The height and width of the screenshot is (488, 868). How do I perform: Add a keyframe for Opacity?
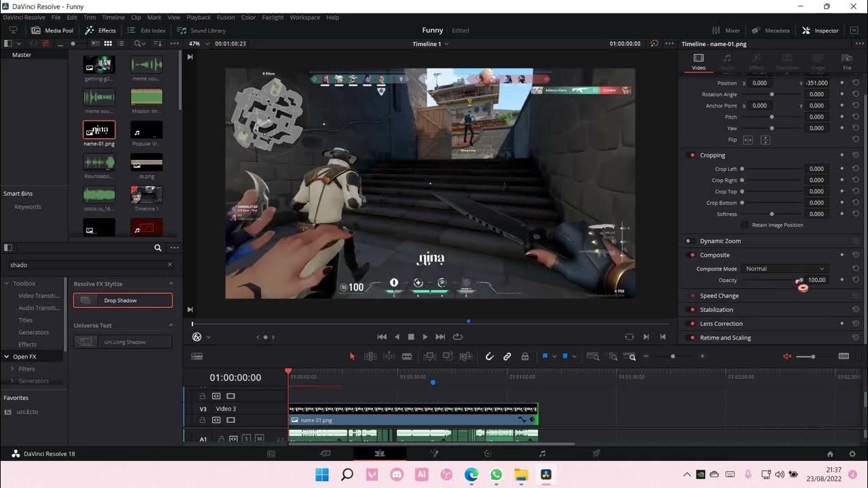[x=842, y=280]
